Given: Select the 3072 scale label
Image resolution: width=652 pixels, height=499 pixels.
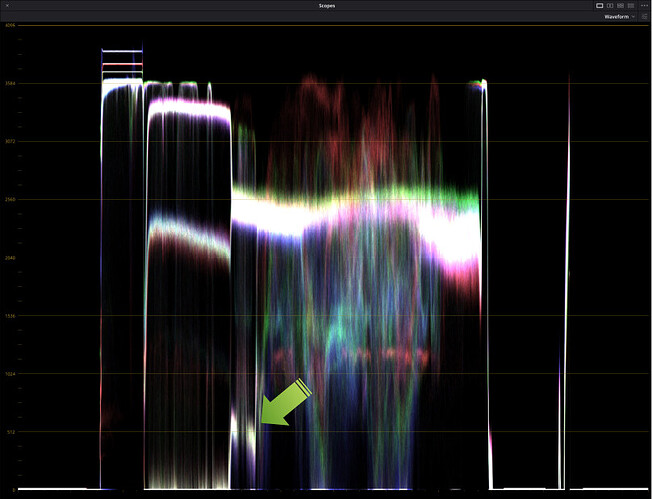Looking at the screenshot, I should pyautogui.click(x=10, y=141).
